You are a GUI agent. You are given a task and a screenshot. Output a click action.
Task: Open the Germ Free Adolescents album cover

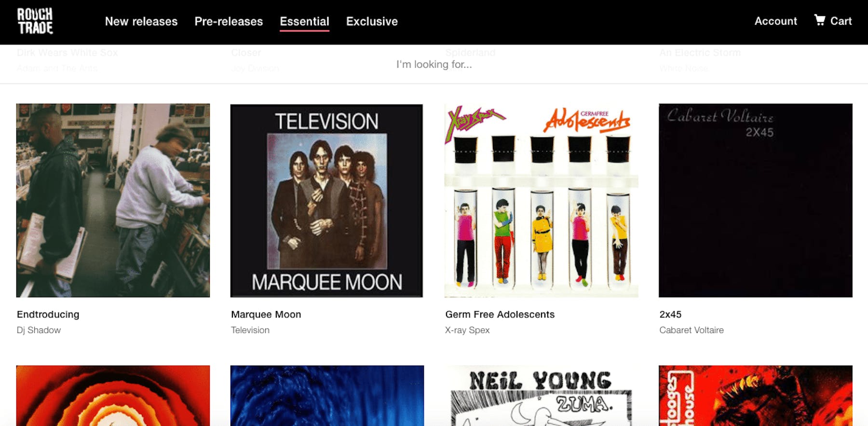pos(541,200)
